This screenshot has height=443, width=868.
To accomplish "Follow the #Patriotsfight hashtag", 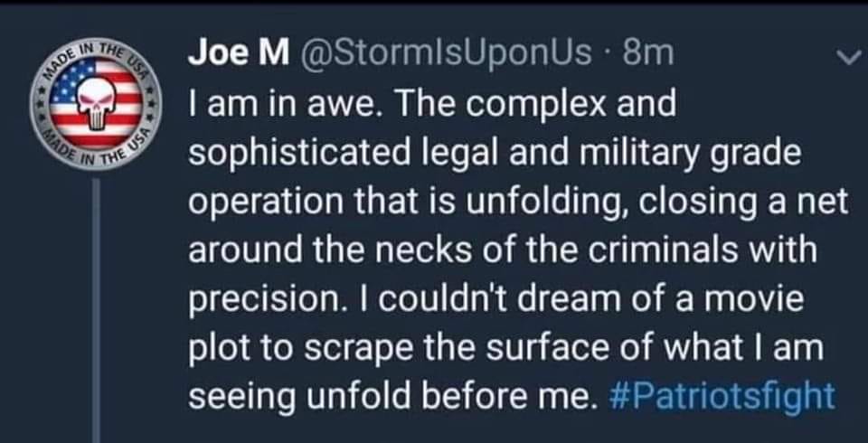I will click(718, 397).
